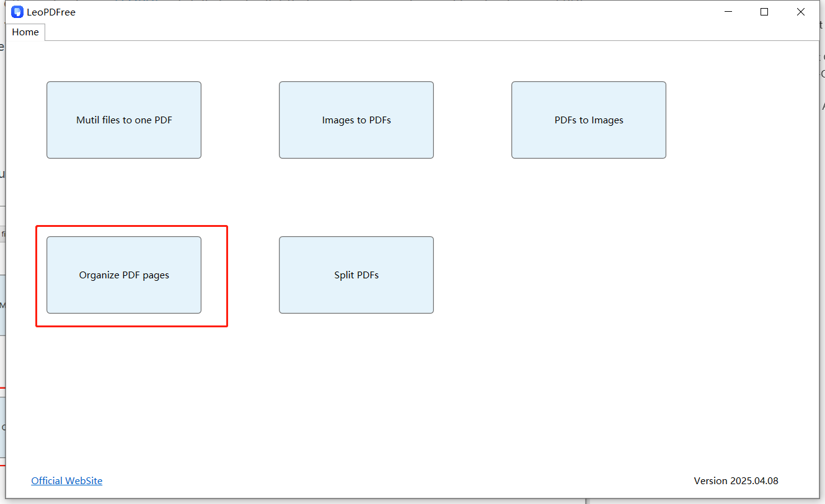Screen dimensions: 825x504
Task: Switch to the Home tab
Action: click(x=25, y=32)
